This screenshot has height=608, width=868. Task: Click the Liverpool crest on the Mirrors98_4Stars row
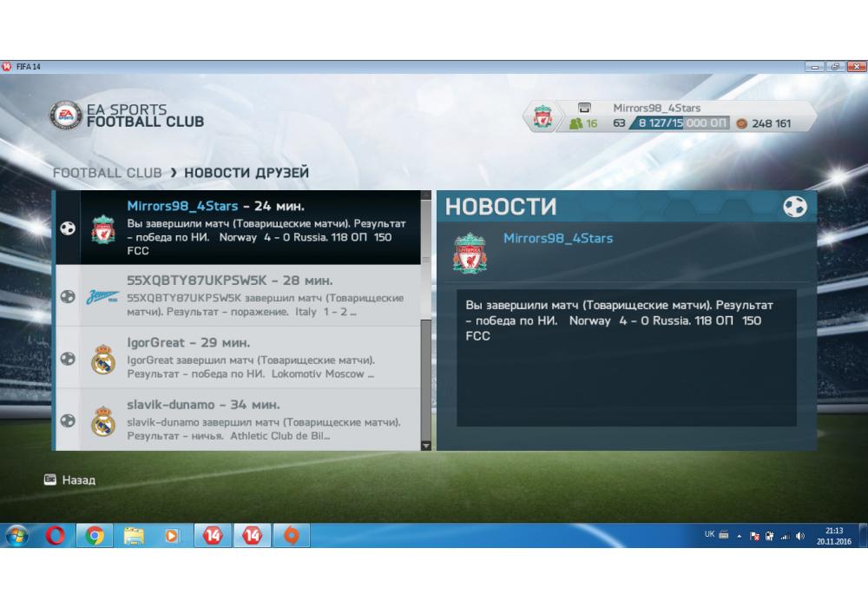(103, 229)
